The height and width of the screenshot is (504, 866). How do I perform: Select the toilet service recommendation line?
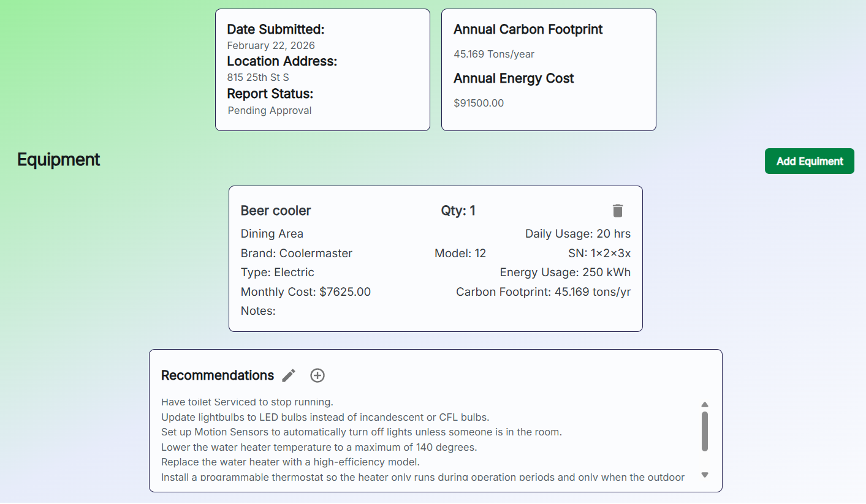[247, 402]
